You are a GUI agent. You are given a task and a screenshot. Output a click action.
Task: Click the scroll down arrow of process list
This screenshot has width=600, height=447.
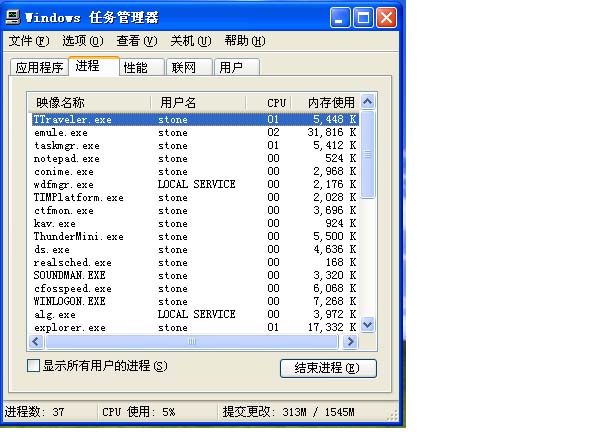pyautogui.click(x=368, y=325)
